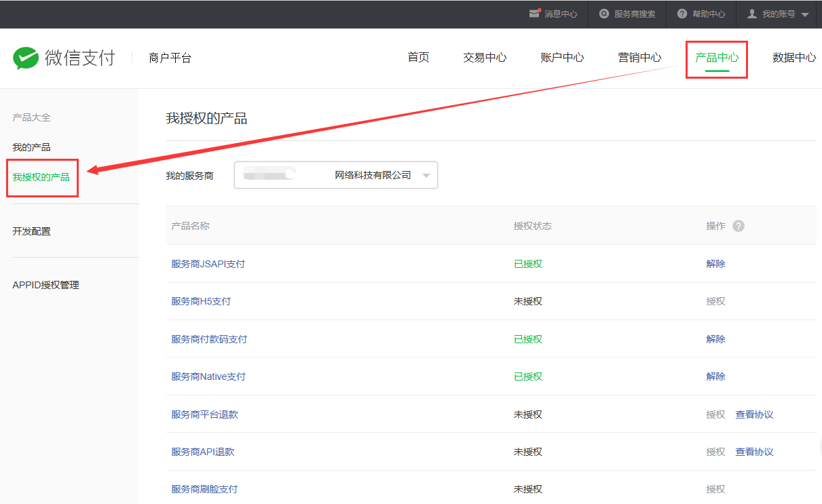Go to 首页 tab

click(418, 58)
